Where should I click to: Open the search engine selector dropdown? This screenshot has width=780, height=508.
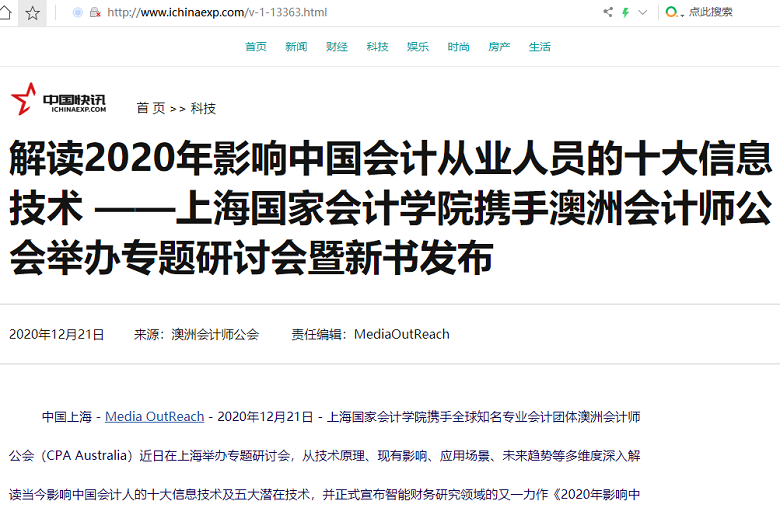pos(675,12)
